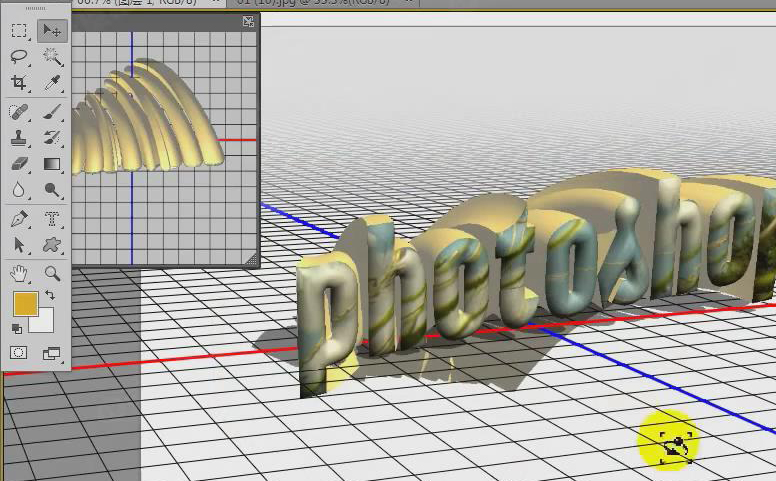Click the icon in the 3D secondary view's top-right corner
This screenshot has width=776, height=481.
pyautogui.click(x=248, y=21)
